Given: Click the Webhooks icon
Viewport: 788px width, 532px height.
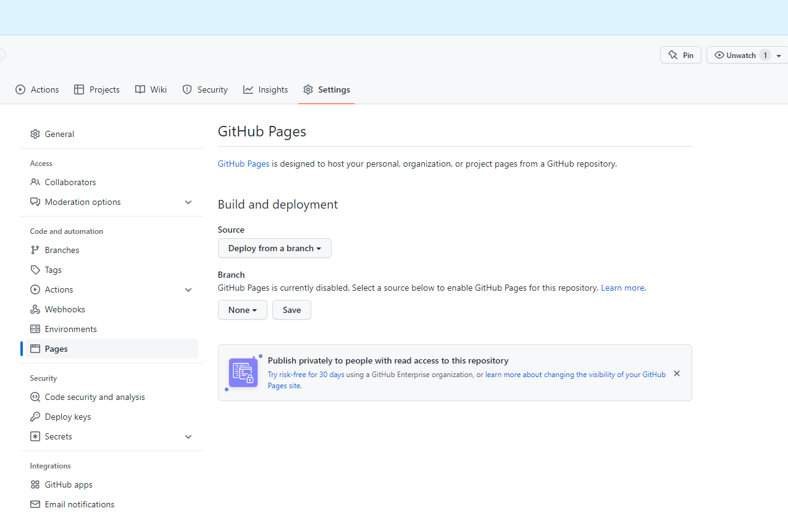Looking at the screenshot, I should (35, 309).
